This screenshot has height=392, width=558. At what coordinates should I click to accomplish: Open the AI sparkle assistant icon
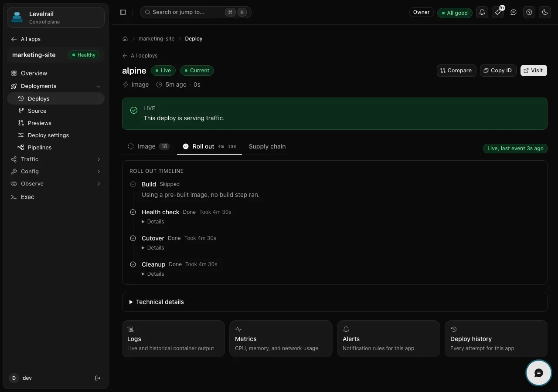[x=498, y=12]
